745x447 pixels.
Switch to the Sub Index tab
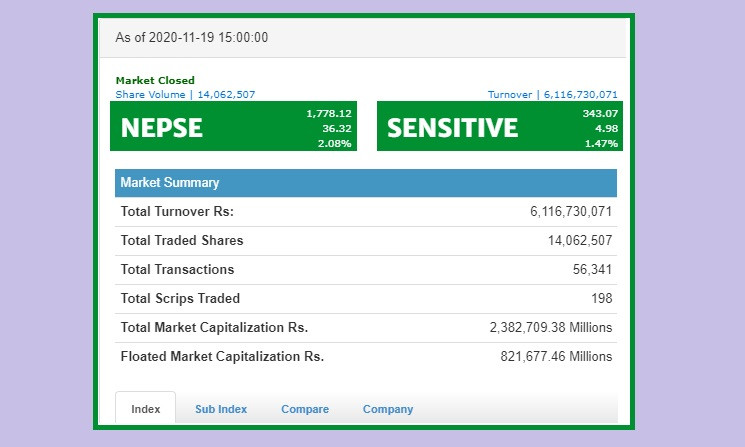(221, 409)
